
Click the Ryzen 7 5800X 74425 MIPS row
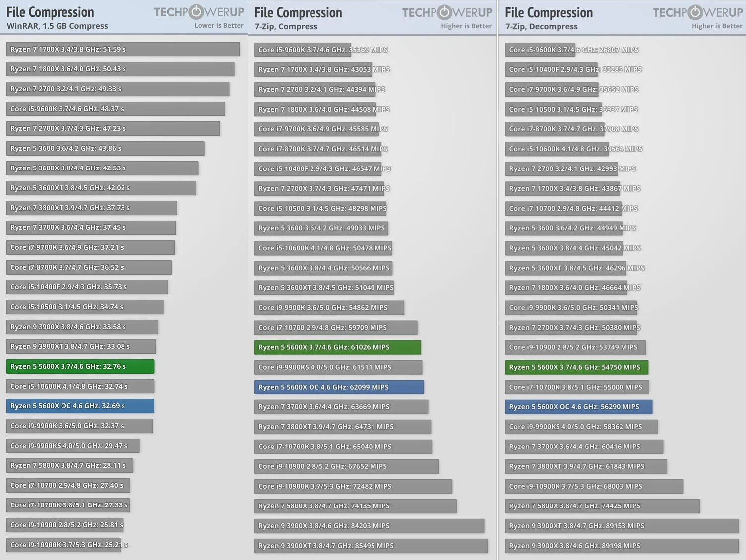click(x=603, y=505)
